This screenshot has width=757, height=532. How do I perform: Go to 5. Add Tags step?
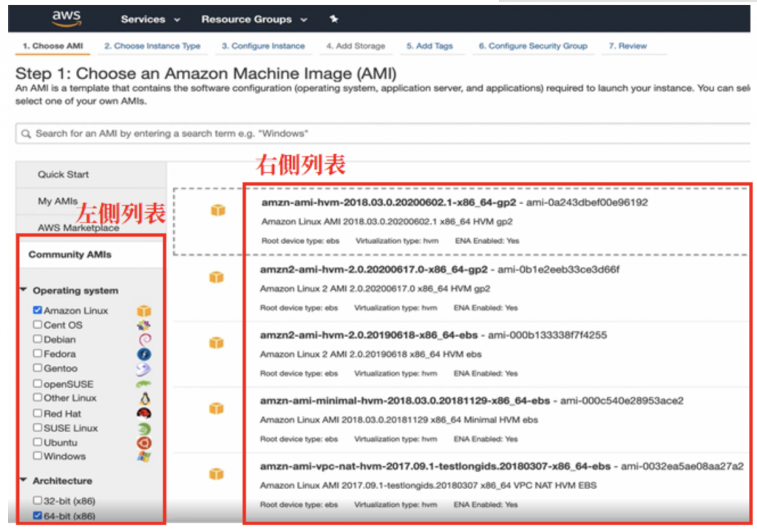click(430, 47)
